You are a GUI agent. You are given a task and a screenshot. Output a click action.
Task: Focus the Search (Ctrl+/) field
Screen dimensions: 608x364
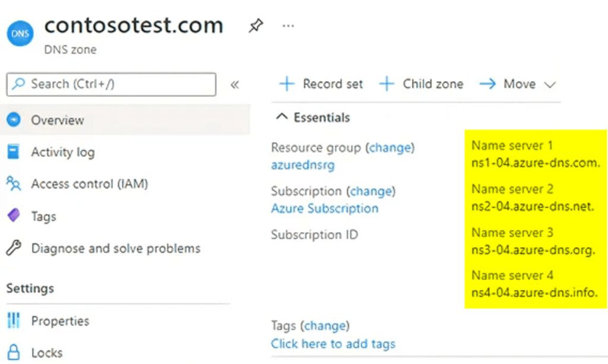[x=111, y=84]
